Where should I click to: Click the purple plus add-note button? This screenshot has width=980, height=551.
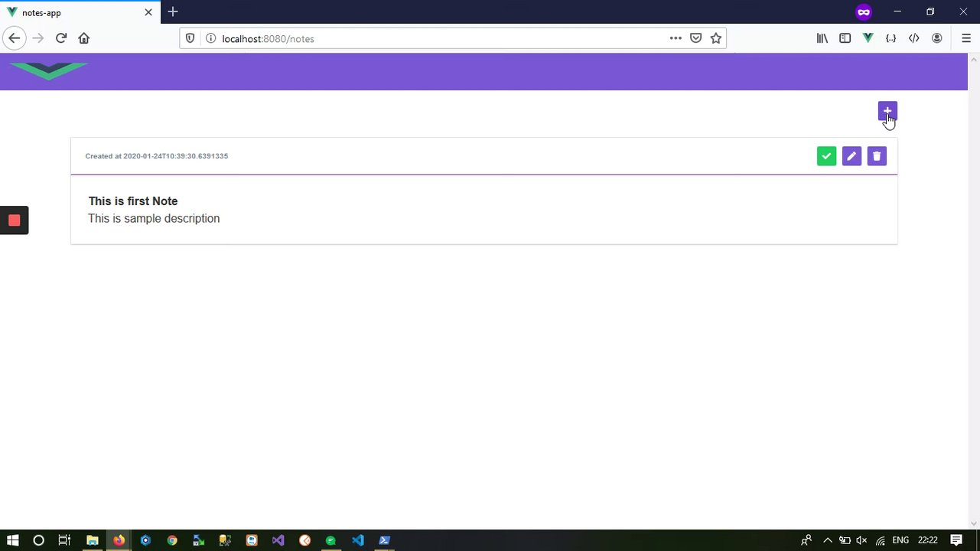pos(887,111)
